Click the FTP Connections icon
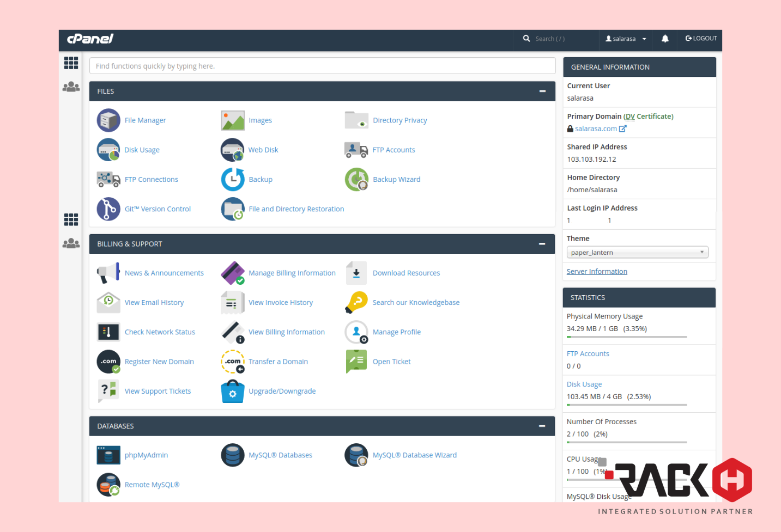The height and width of the screenshot is (532, 781). coord(108,179)
